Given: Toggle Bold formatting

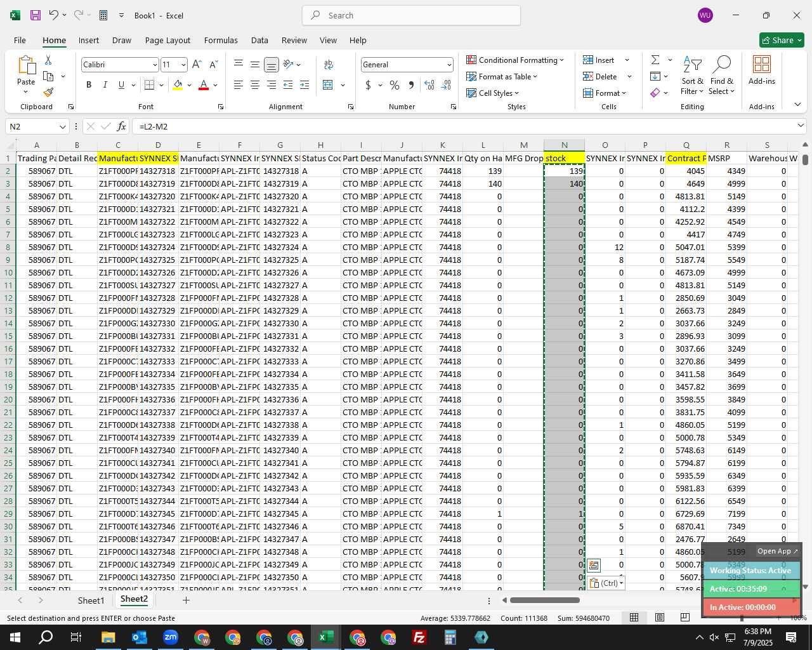Looking at the screenshot, I should [x=89, y=85].
